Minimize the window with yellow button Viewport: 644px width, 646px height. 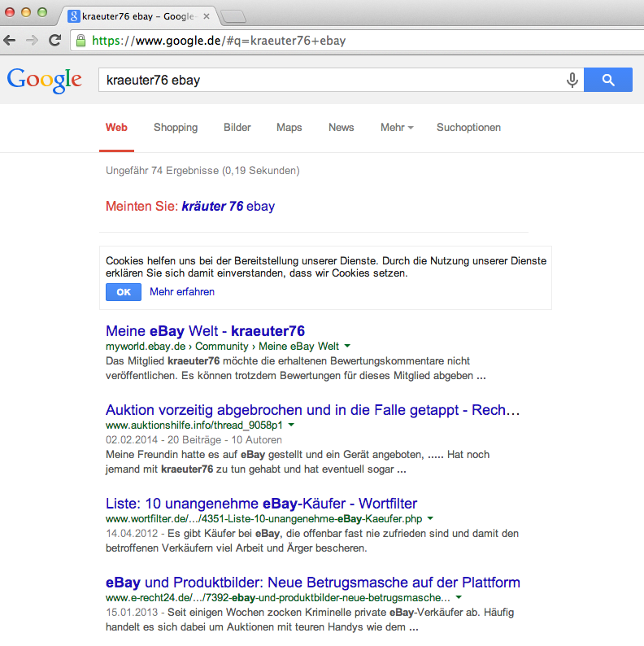pyautogui.click(x=26, y=12)
